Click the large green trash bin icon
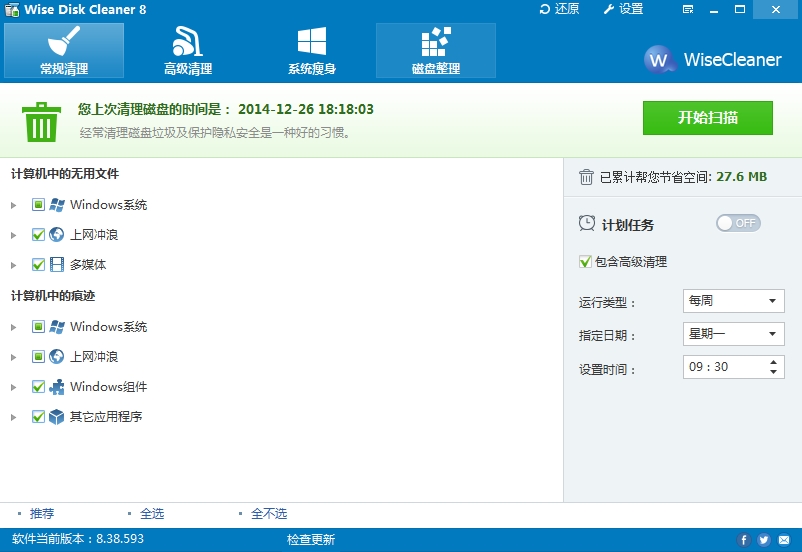The height and width of the screenshot is (552, 802). point(41,122)
